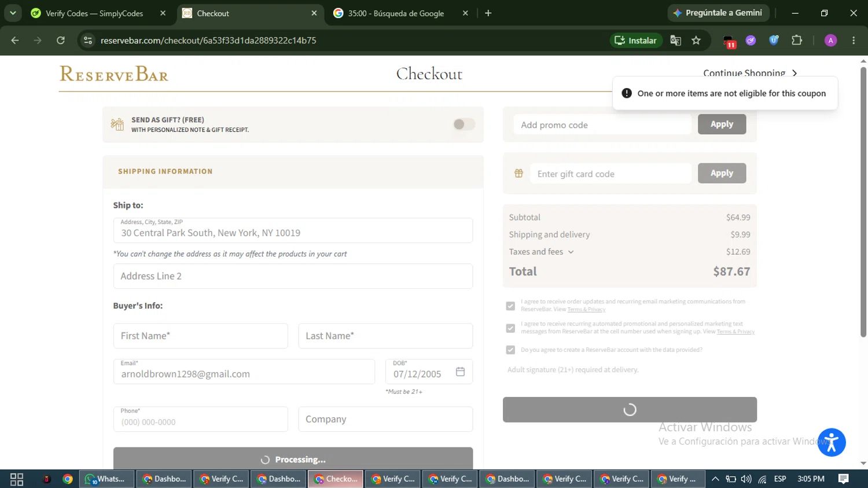Screen dimensions: 868x488
Task: Open the tab search dropdown
Action: pyautogui.click(x=13, y=13)
